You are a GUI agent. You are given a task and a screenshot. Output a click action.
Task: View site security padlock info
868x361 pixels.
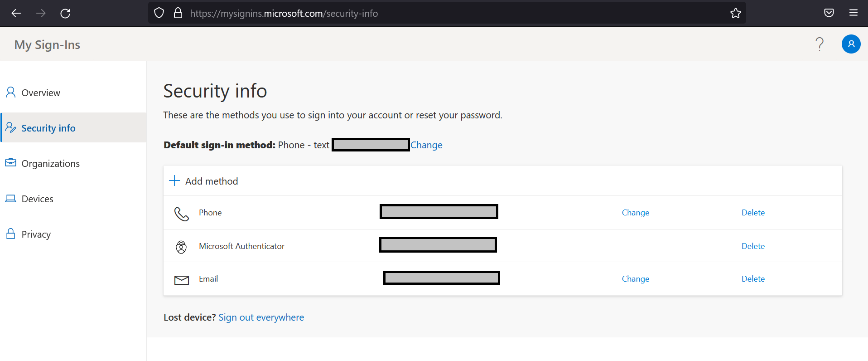[178, 13]
